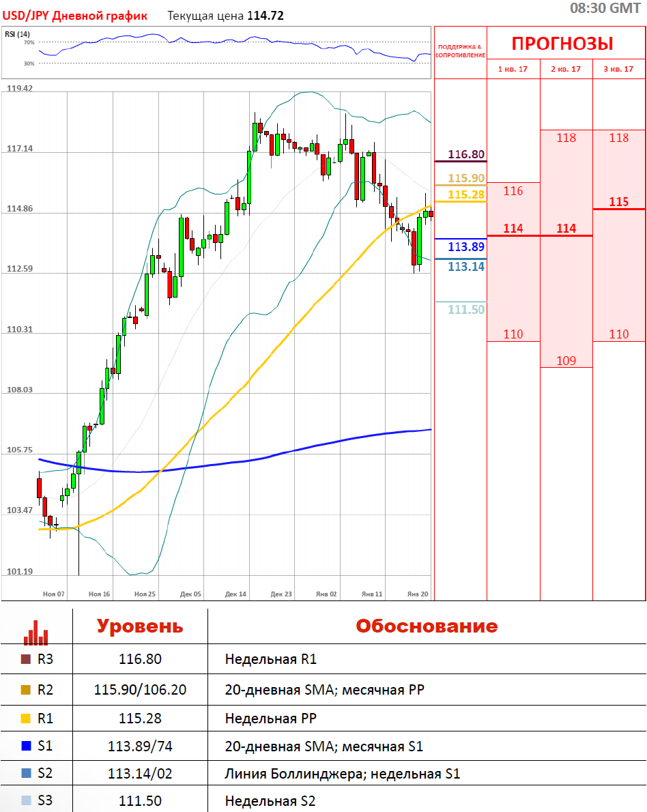
Task: Click the light blue S3 color square
Action: click(26, 800)
